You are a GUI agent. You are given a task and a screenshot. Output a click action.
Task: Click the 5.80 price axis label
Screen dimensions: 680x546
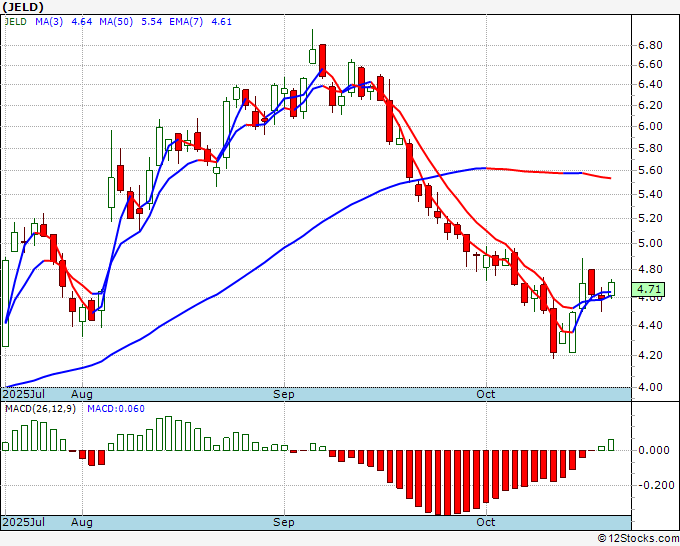pos(650,148)
